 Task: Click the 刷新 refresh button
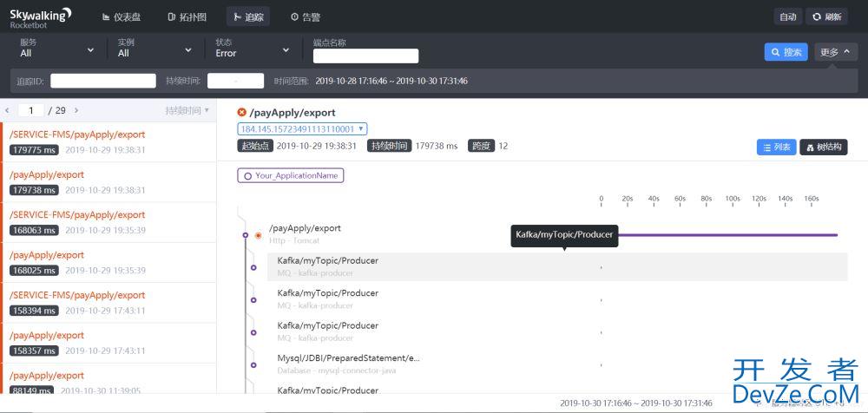click(x=826, y=16)
